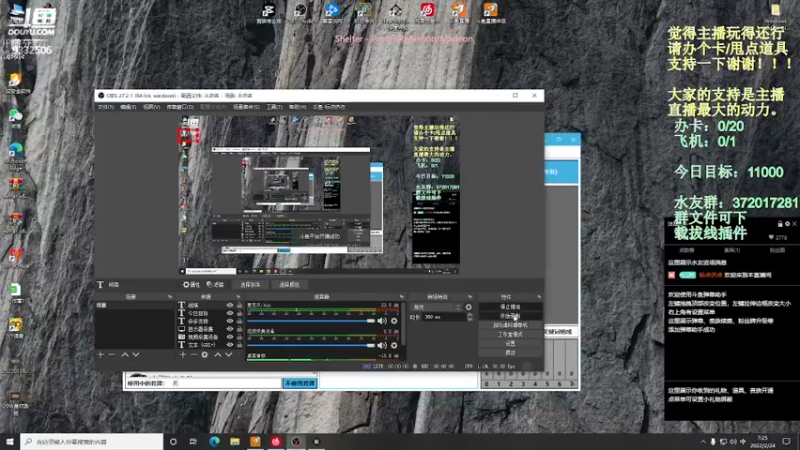Hide the 今日目标 text source
The height and width of the screenshot is (450, 800).
coord(230,313)
